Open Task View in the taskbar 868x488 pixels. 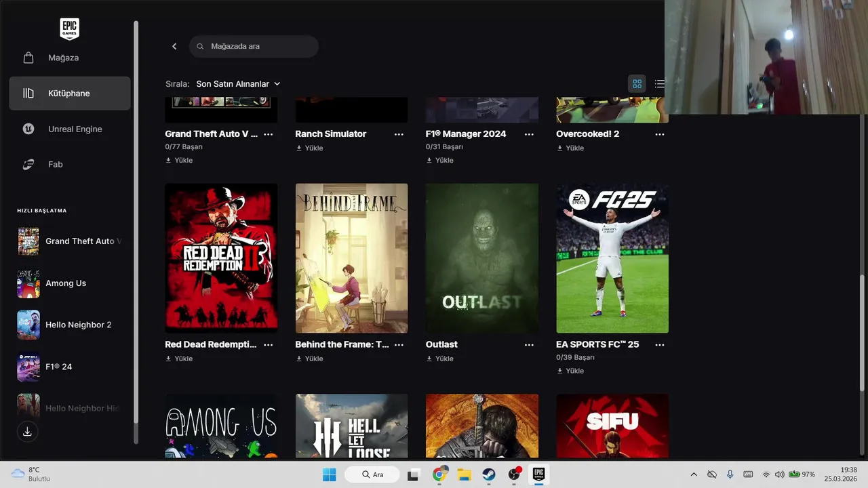413,474
